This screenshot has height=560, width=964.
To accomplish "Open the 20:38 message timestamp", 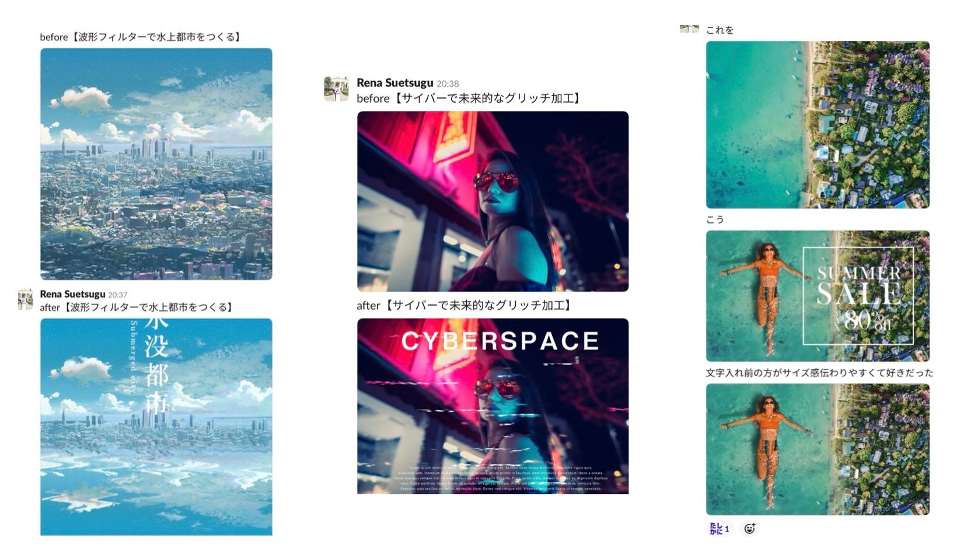I will [448, 84].
